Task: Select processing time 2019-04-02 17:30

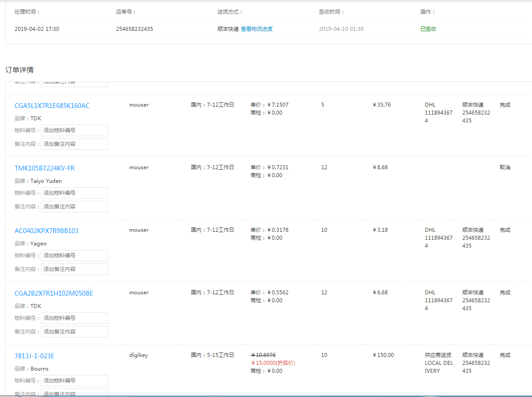Action: click(37, 29)
